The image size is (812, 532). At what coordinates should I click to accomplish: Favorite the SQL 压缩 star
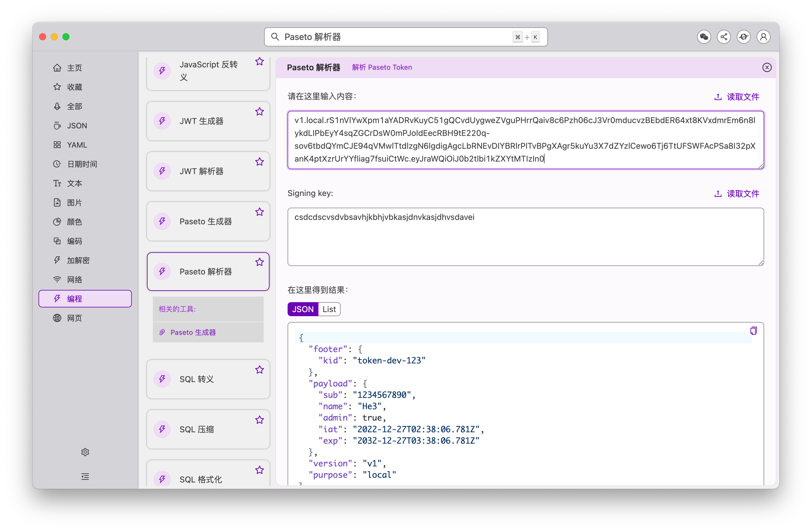click(260, 420)
